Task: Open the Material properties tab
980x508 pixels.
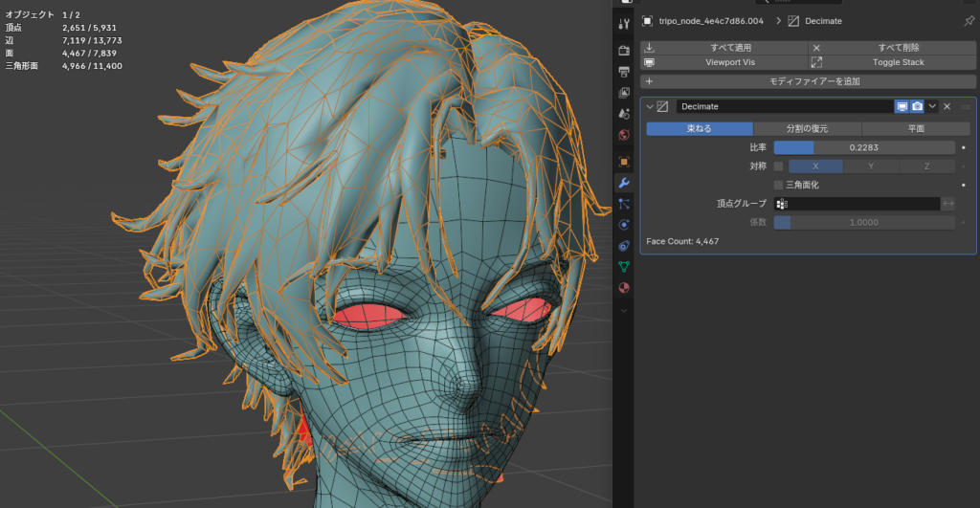Action: coord(624,287)
